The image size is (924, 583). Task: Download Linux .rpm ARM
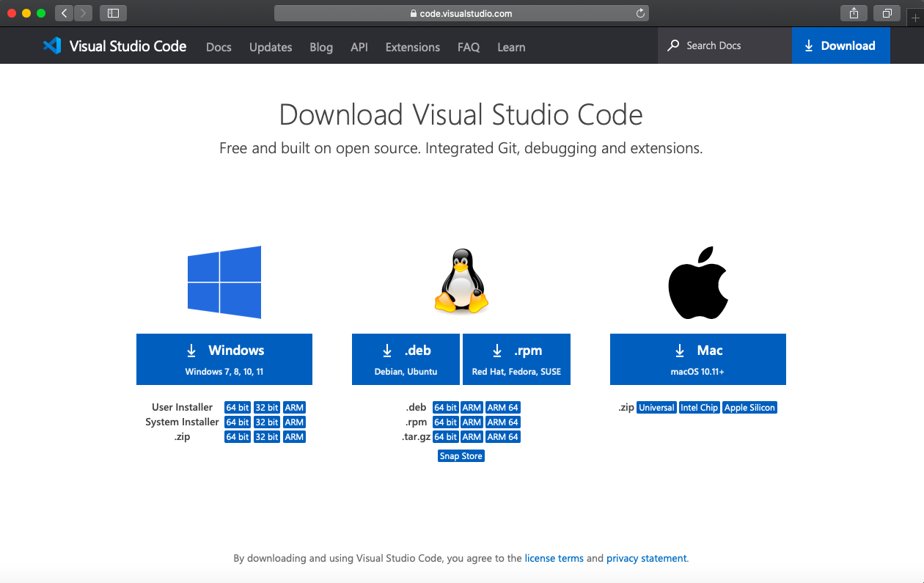pyautogui.click(x=472, y=422)
